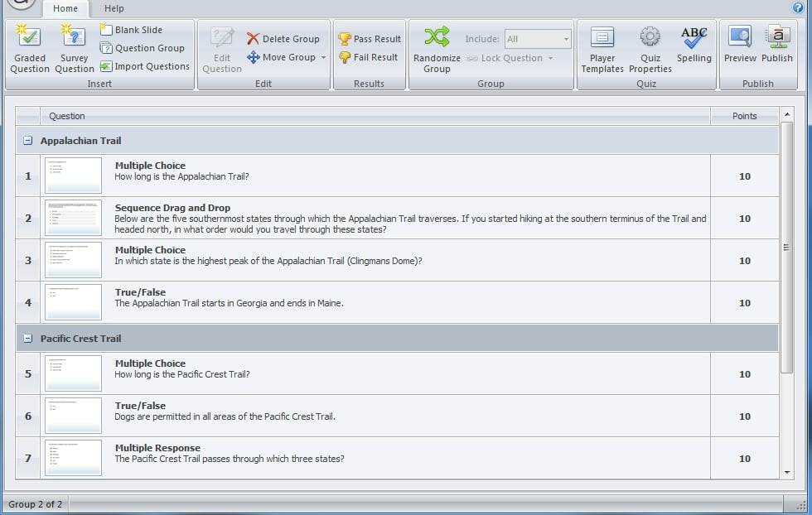Insert a Question Group

(142, 48)
